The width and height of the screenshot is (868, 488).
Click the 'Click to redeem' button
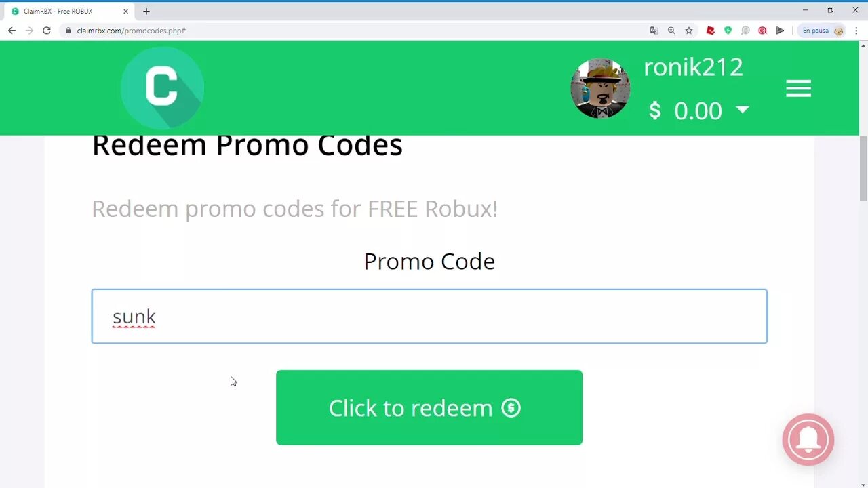[x=429, y=407]
